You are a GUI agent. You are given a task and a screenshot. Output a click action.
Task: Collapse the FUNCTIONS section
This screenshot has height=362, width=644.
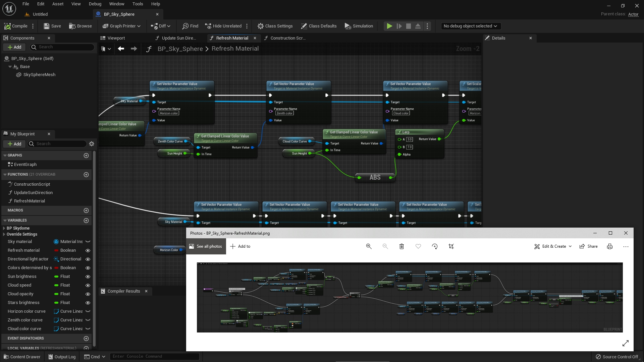[x=5, y=175]
